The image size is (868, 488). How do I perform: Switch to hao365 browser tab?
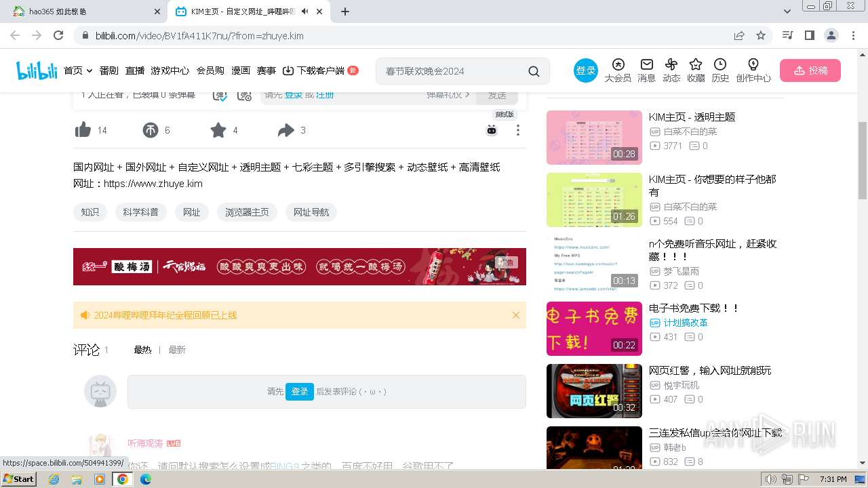(85, 12)
